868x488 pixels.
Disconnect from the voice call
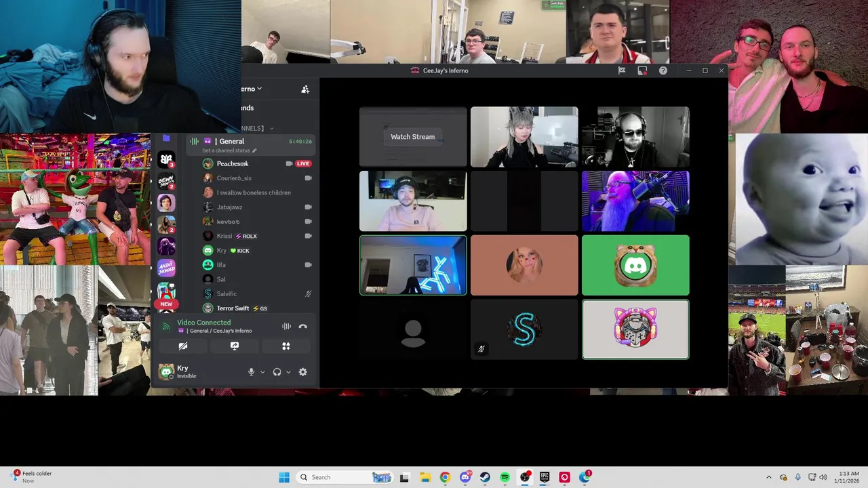pos(302,327)
